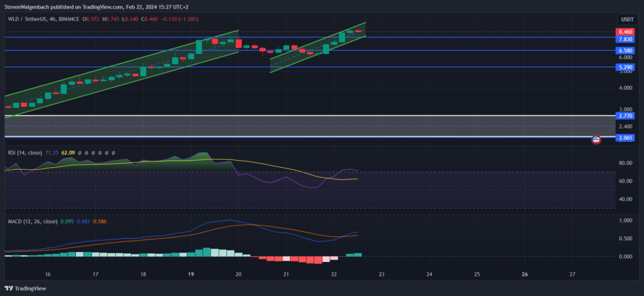Screen dimensions: 644x296
Task: Click date 26 on the time axis
Action: (x=525, y=275)
